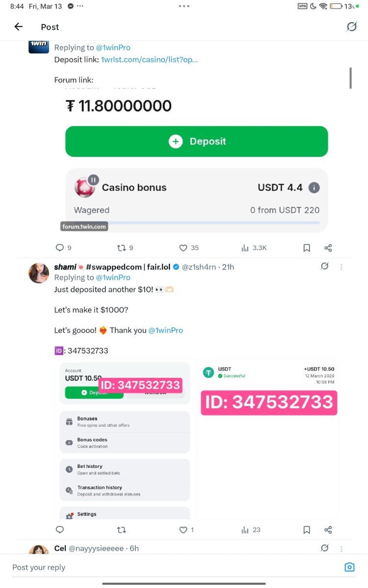Open more options on shami's reply

(342, 267)
